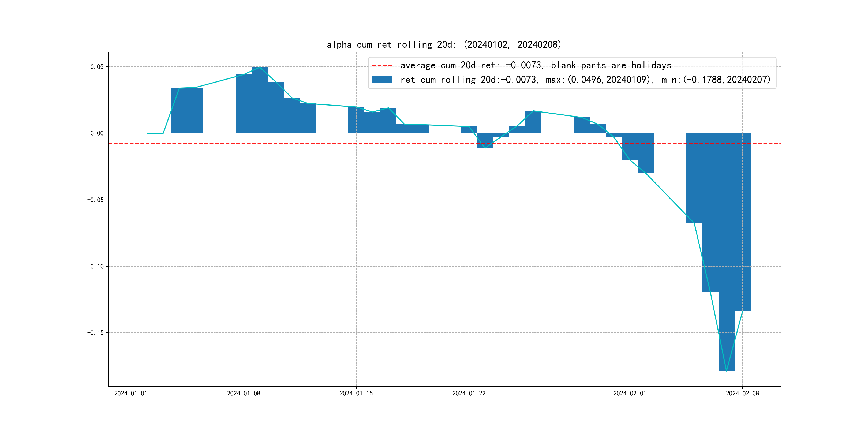Click the -0.05 y-axis tick label
The image size is (868, 434).
click(95, 200)
